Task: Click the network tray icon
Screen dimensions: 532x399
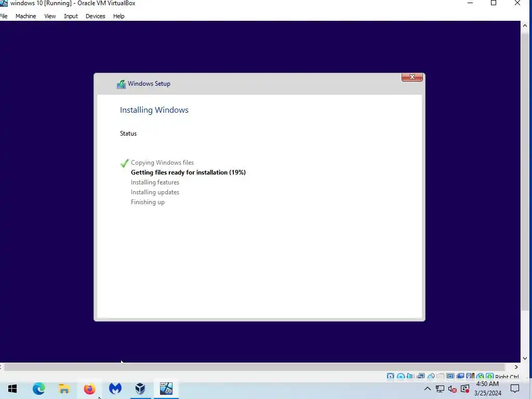Action: pyautogui.click(x=440, y=389)
